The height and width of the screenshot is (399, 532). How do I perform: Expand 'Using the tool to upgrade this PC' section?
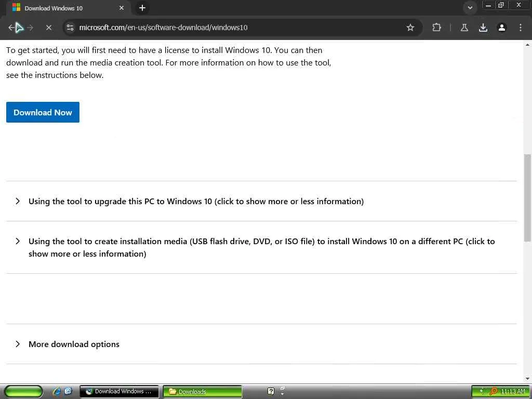point(261,201)
